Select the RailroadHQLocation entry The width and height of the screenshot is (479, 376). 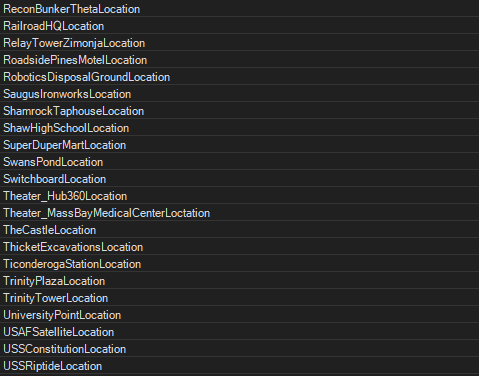(x=239, y=26)
